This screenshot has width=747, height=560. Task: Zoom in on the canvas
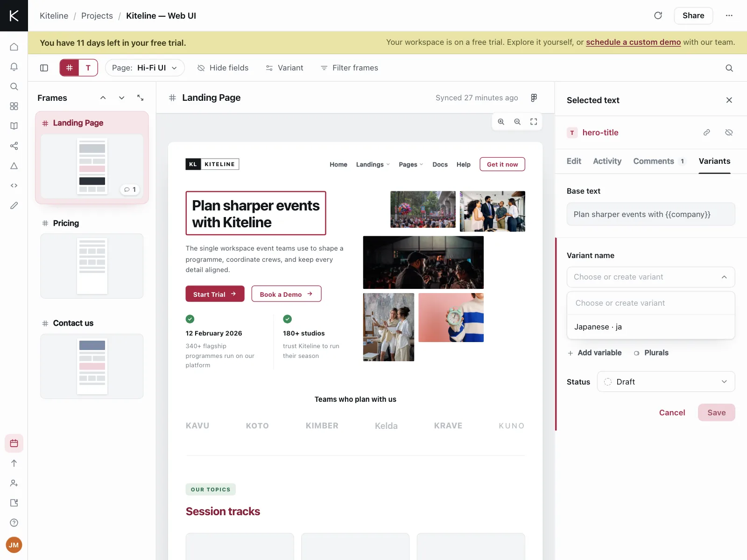pos(501,122)
